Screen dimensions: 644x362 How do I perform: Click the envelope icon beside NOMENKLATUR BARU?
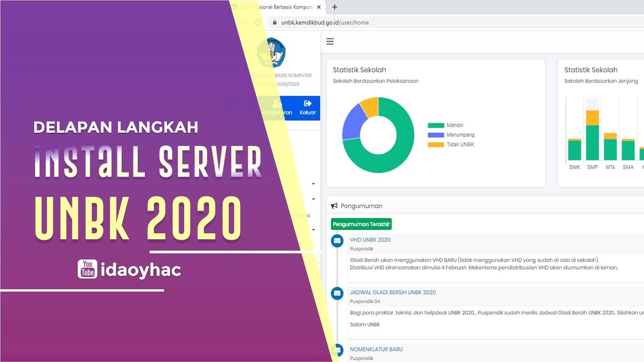point(337,350)
